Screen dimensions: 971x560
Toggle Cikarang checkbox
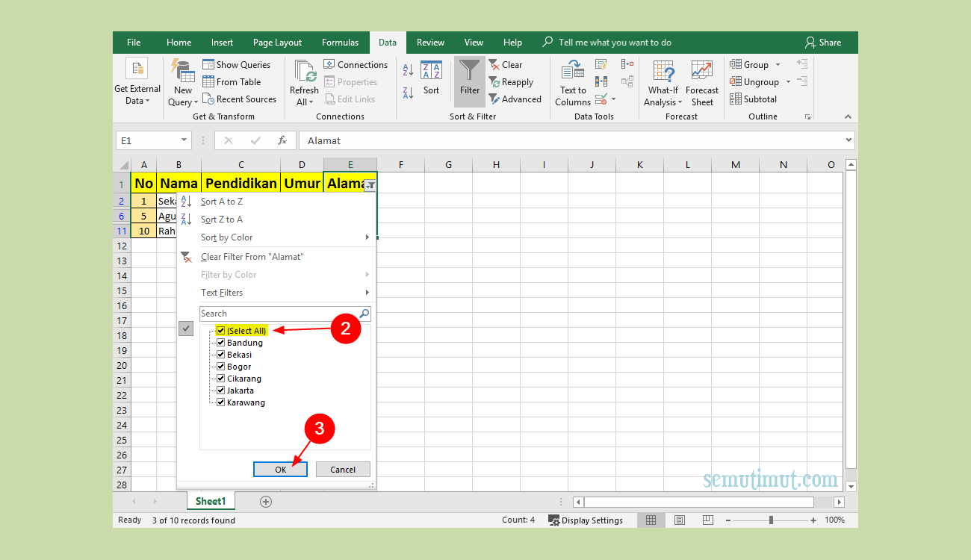tap(220, 379)
